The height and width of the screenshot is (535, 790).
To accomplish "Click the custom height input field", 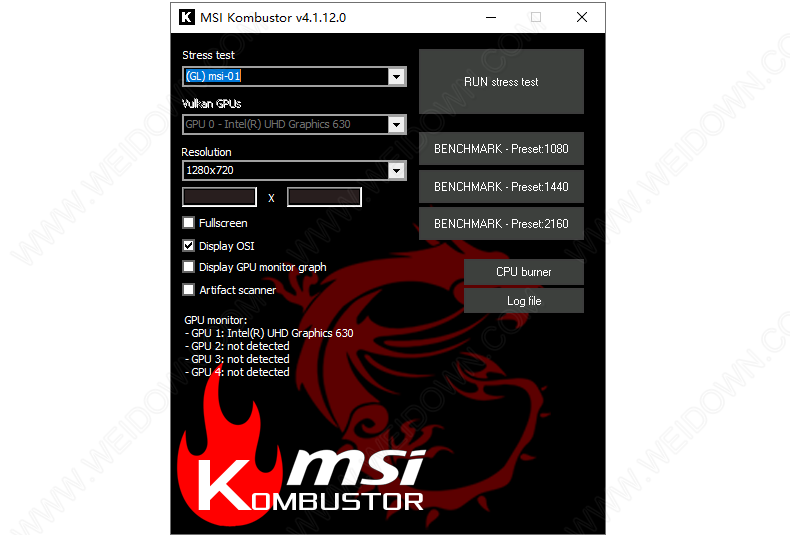I will [324, 197].
